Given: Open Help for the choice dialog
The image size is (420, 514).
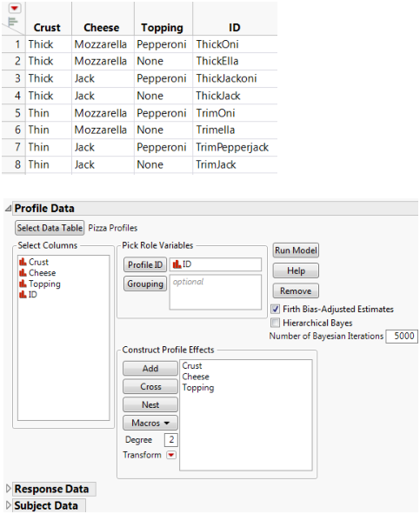Looking at the screenshot, I should tap(296, 270).
